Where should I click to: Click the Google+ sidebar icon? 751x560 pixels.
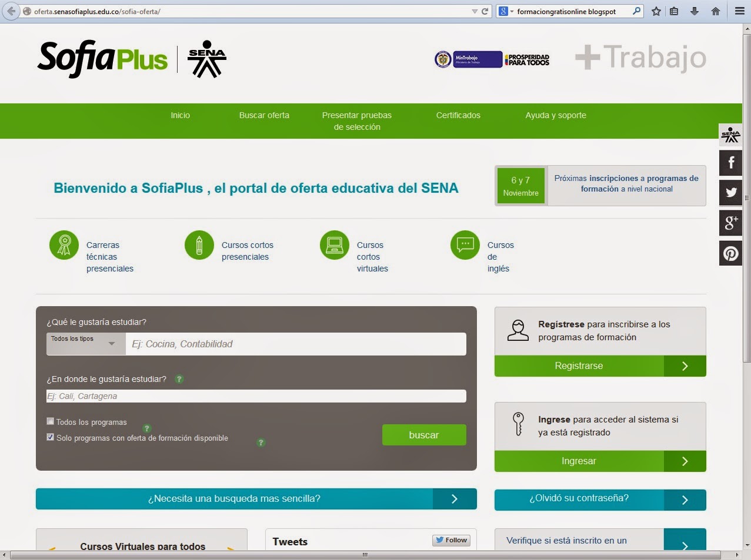pos(730,223)
